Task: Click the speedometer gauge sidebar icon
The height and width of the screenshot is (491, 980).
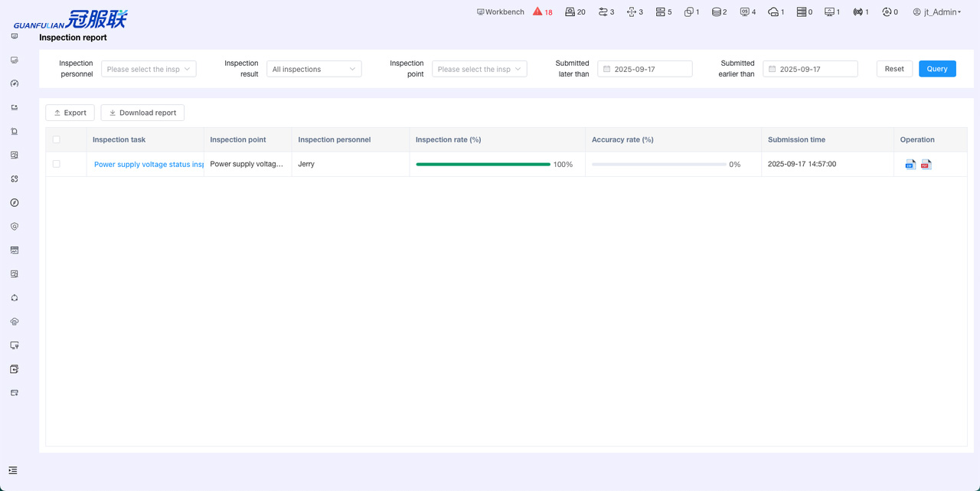Action: pyautogui.click(x=15, y=83)
